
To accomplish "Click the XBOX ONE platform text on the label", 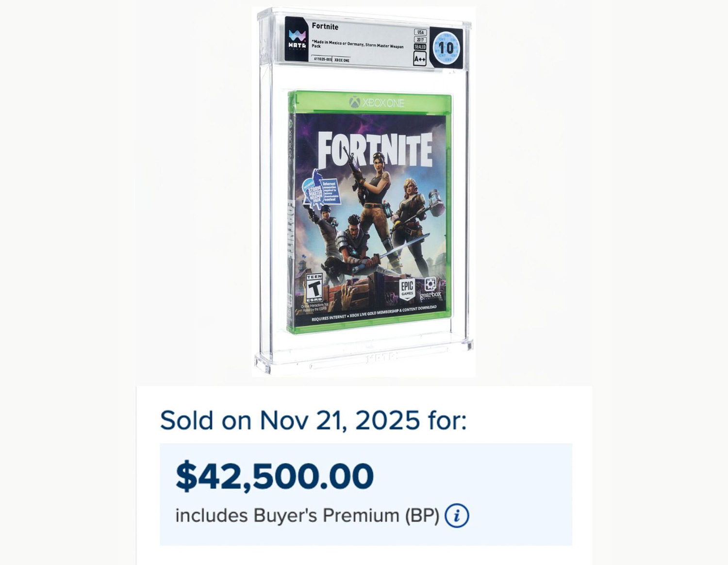I will click(342, 60).
